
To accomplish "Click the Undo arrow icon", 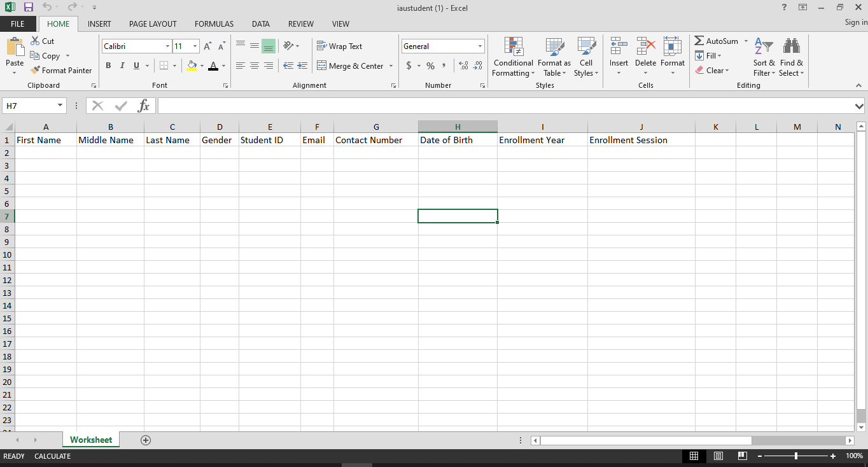I will coord(47,7).
